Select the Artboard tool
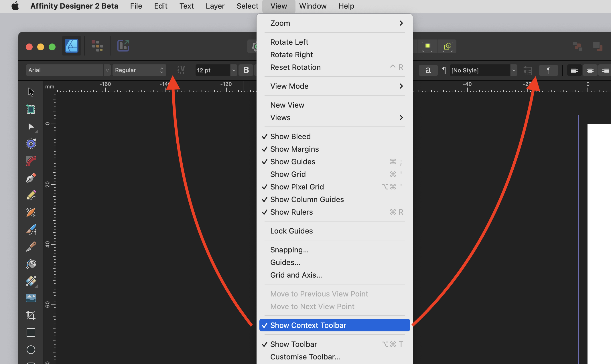Screen dimensions: 611x364 pyautogui.click(x=31, y=109)
